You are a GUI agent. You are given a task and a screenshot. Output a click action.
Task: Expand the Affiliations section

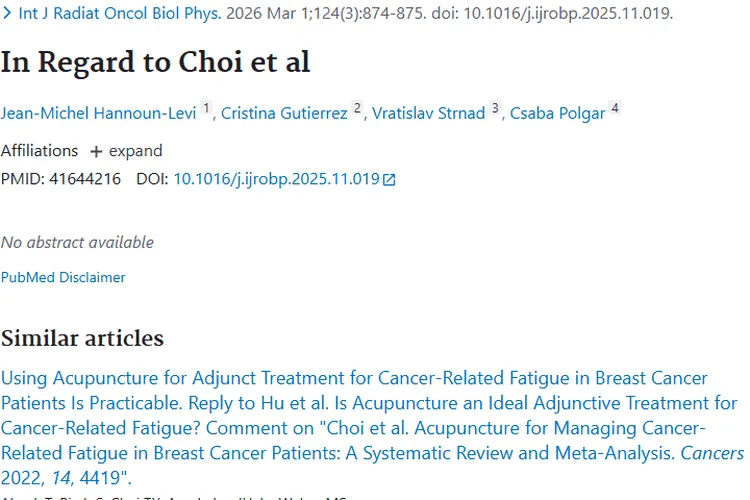135,151
